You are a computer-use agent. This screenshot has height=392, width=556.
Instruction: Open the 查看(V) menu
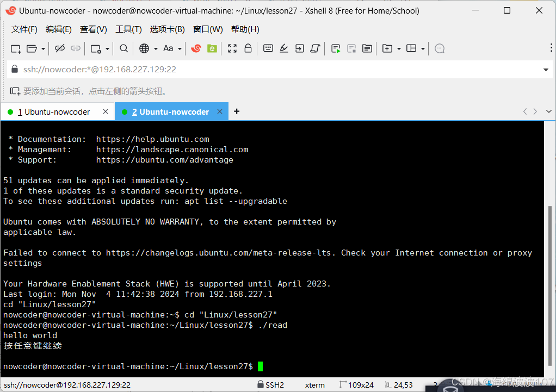[x=93, y=29]
